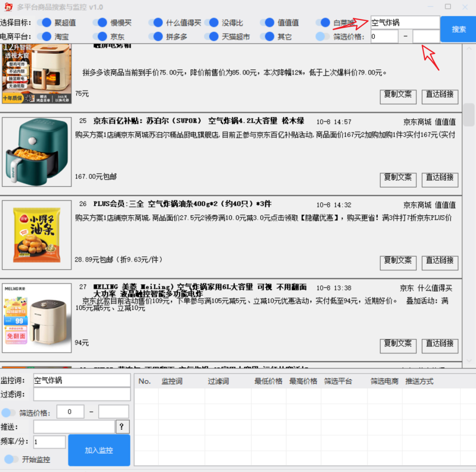The height and width of the screenshot is (472, 476).
Task: Click the push help question mark button
Action: pyautogui.click(x=123, y=427)
